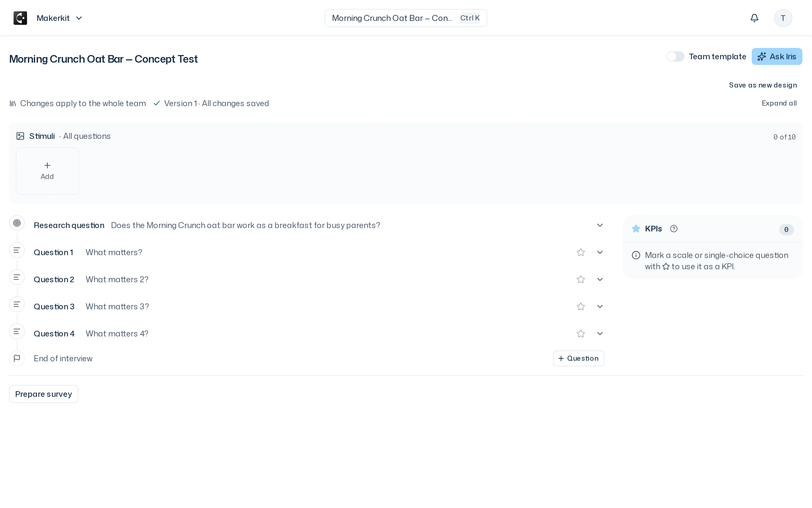Open the KPIs help question-mark icon

coord(673,229)
